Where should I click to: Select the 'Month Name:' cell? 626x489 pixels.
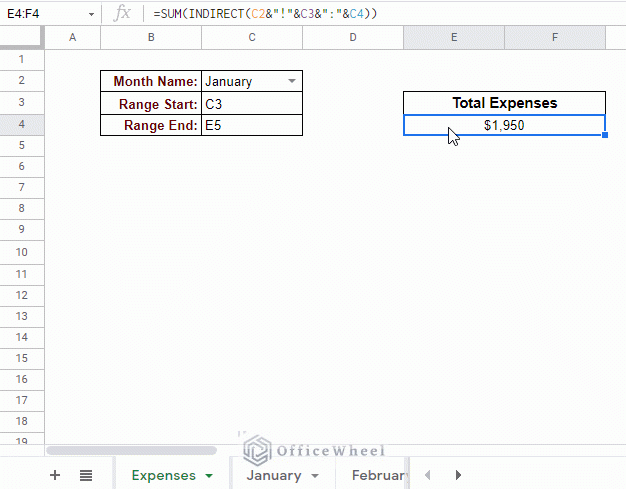point(151,81)
